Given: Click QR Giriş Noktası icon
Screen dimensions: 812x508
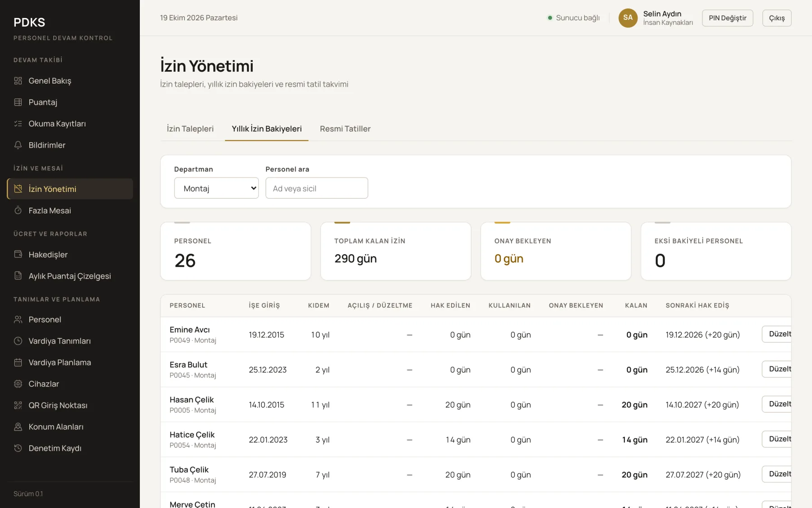Looking at the screenshot, I should [18, 405].
